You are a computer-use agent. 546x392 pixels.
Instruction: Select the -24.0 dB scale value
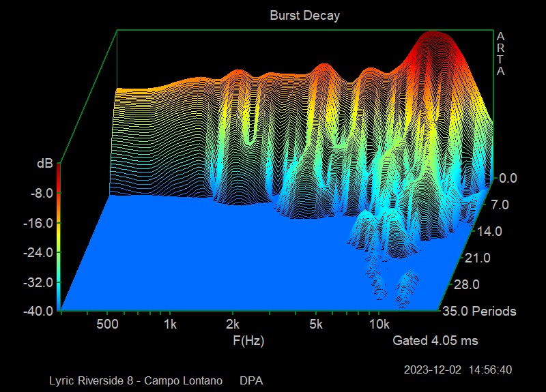point(38,252)
